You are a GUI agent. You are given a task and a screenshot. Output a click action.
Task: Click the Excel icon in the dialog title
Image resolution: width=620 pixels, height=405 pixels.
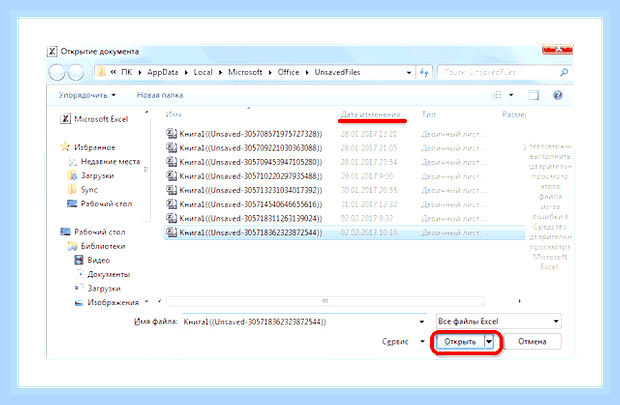[52, 51]
